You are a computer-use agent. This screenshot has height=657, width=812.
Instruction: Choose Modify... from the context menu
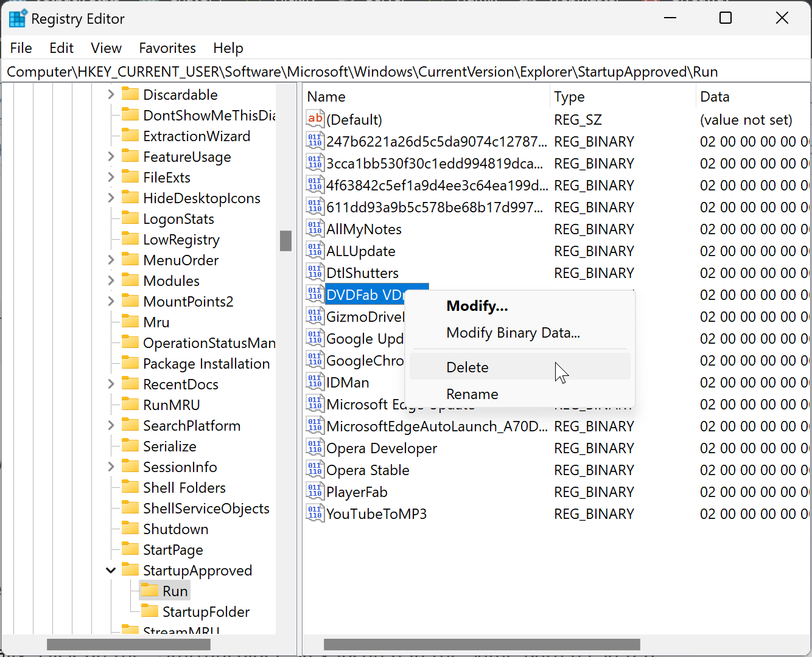point(520,305)
